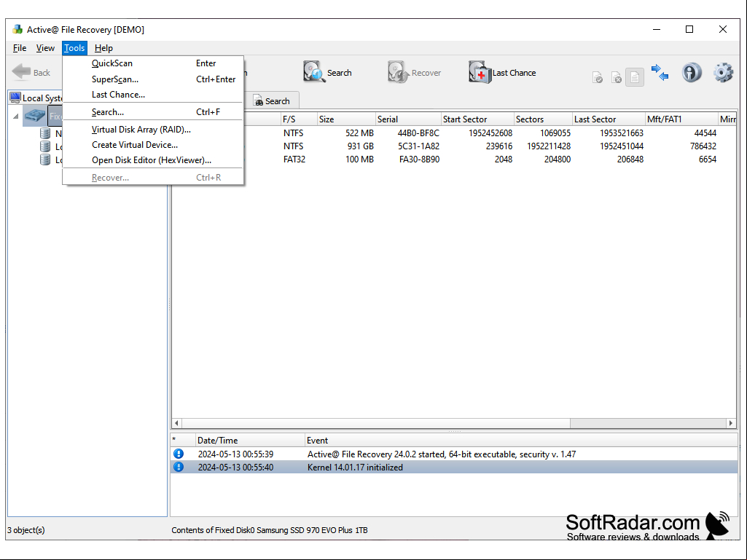The width and height of the screenshot is (747, 560).
Task: Sort by the Start Sector column header
Action: tap(477, 119)
